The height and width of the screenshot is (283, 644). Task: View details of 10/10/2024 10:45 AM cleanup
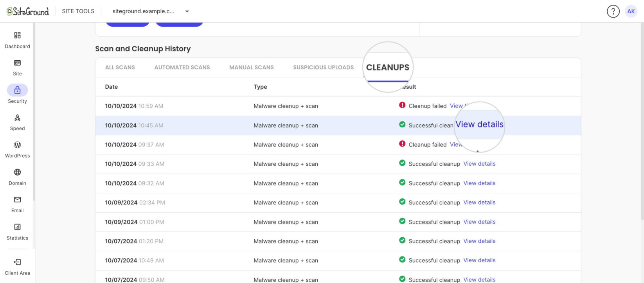coord(480,124)
